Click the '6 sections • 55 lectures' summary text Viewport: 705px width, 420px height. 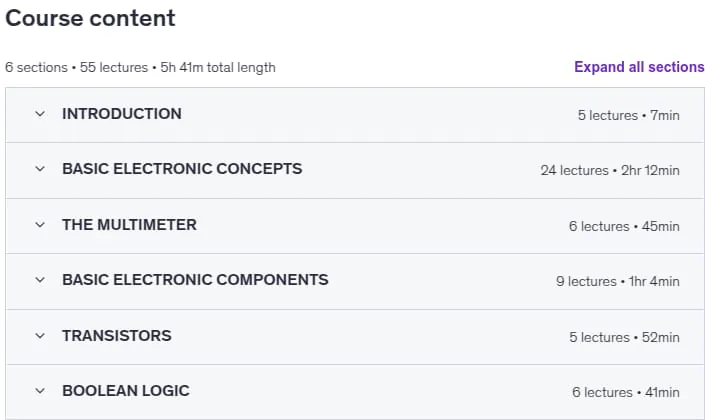click(x=76, y=67)
